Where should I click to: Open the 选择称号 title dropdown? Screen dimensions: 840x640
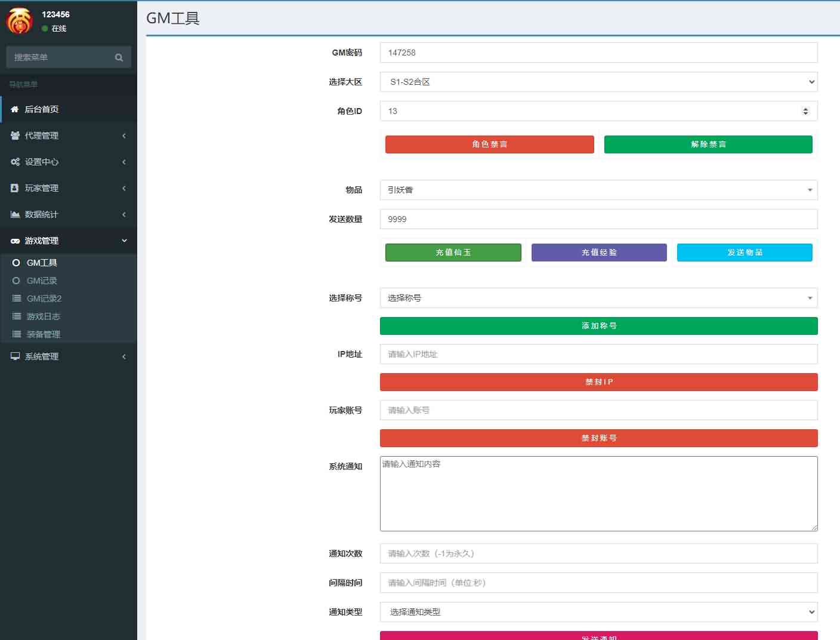[x=598, y=298]
